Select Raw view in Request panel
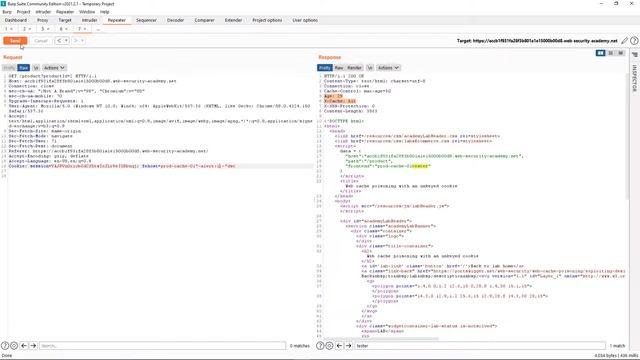 point(24,68)
